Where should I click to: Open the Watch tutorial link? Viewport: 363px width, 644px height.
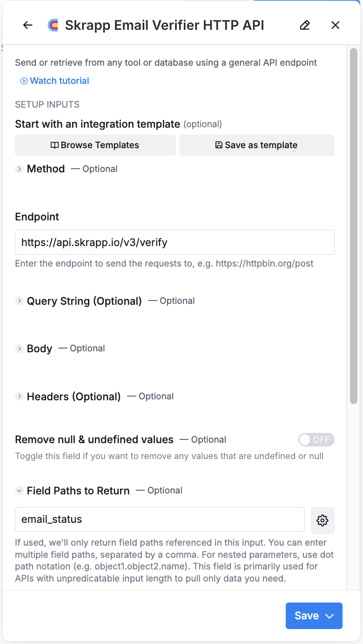(x=59, y=81)
